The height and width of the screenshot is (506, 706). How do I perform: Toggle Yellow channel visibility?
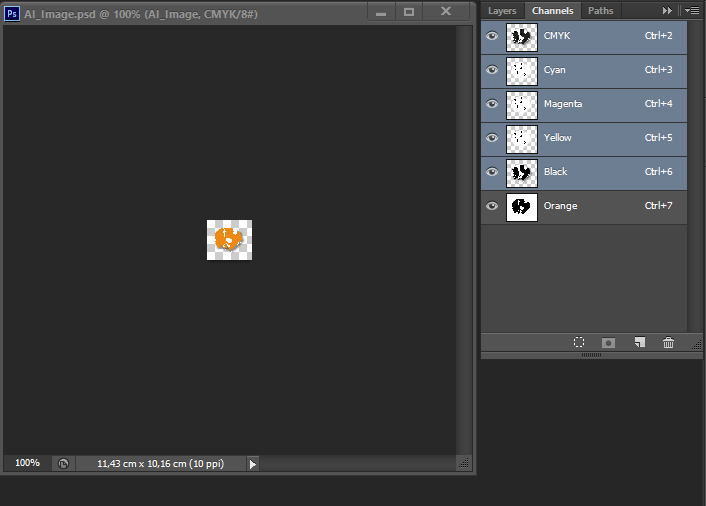[x=492, y=138]
